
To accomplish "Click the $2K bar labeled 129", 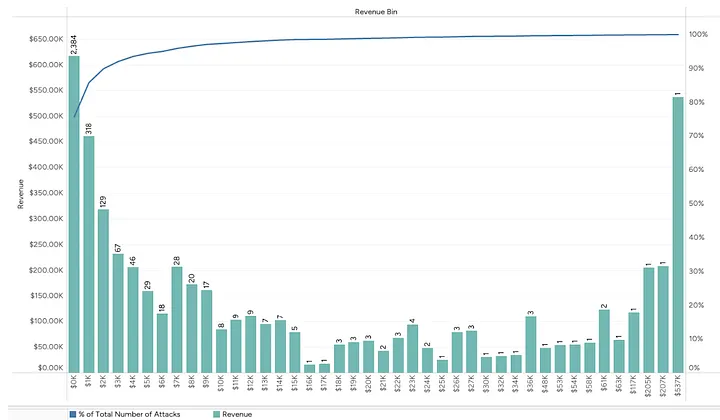I will point(103,291).
